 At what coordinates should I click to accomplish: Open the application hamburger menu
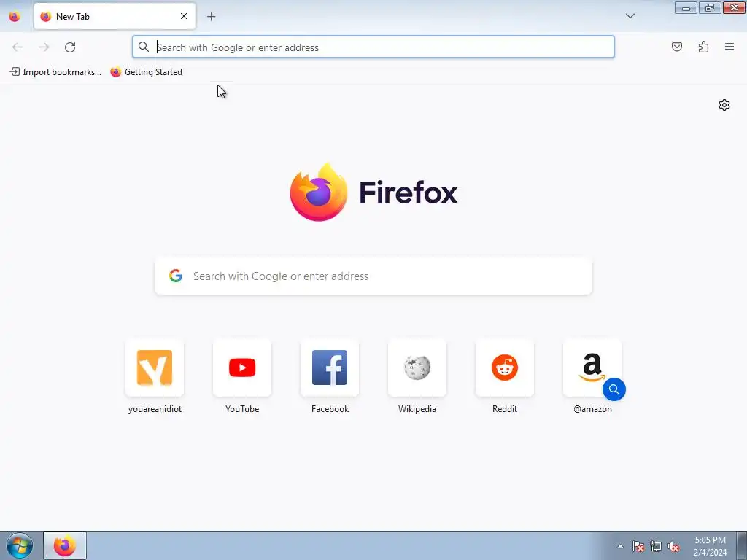point(729,47)
